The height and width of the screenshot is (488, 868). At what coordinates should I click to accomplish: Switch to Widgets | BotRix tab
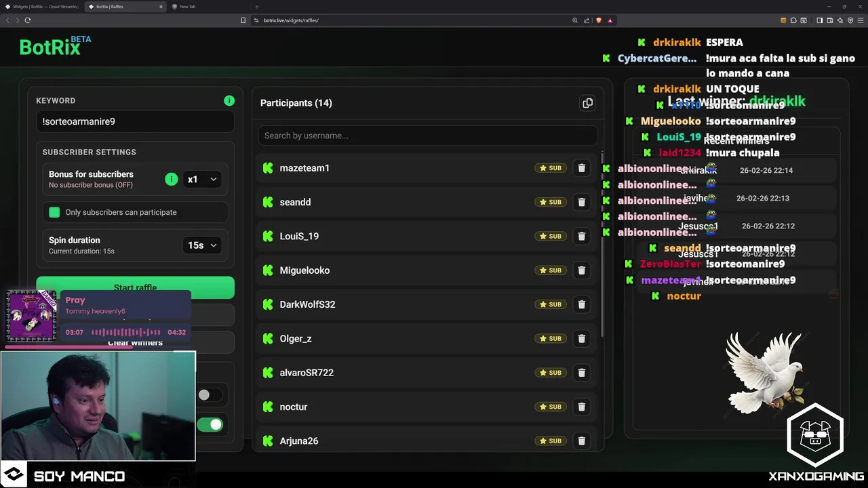click(41, 7)
